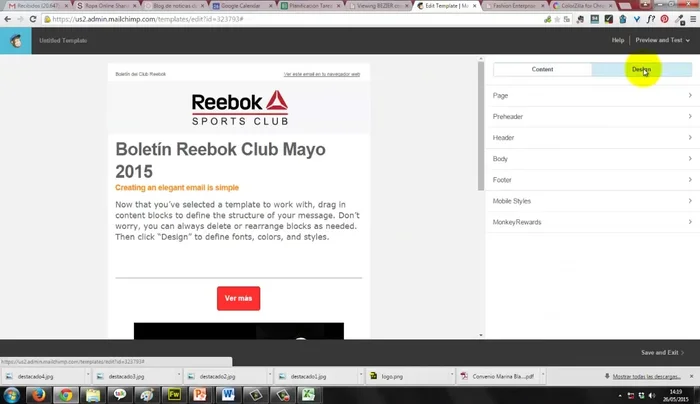
Task: Expand the Header design section
Action: point(592,137)
